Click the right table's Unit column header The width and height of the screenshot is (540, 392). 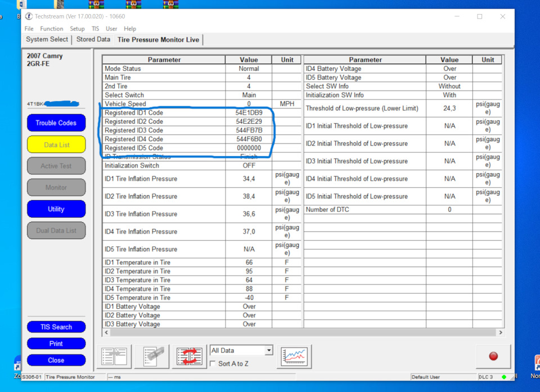coord(488,60)
